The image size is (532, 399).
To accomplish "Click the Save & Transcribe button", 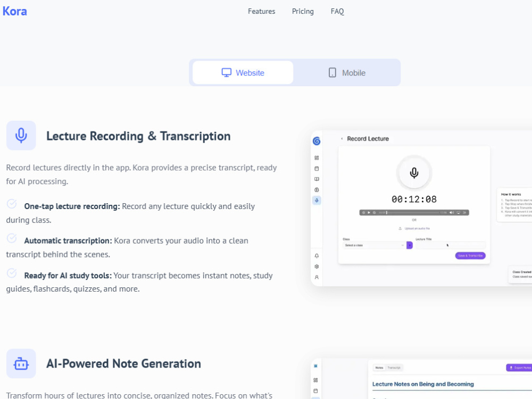I will pyautogui.click(x=470, y=256).
